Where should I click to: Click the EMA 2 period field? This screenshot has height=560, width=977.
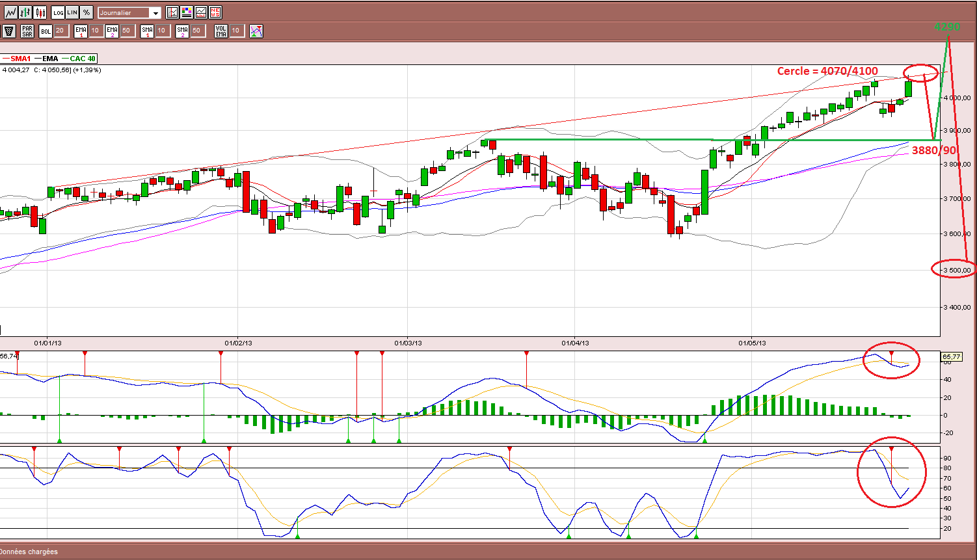coord(127,31)
